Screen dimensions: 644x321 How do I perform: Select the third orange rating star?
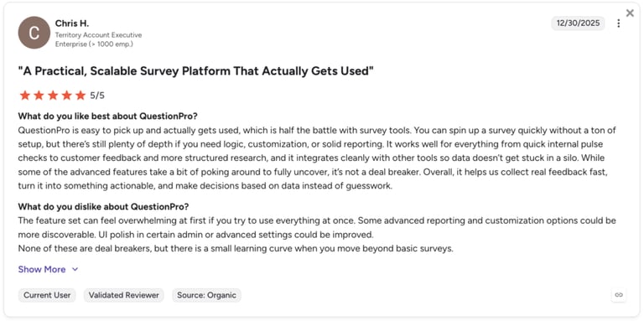coord(53,96)
